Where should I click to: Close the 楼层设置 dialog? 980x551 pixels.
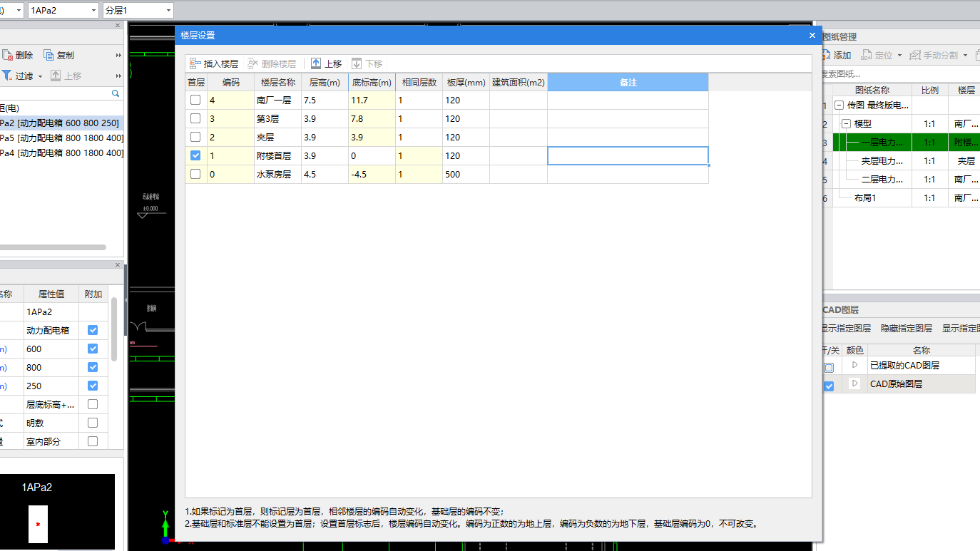pos(812,35)
